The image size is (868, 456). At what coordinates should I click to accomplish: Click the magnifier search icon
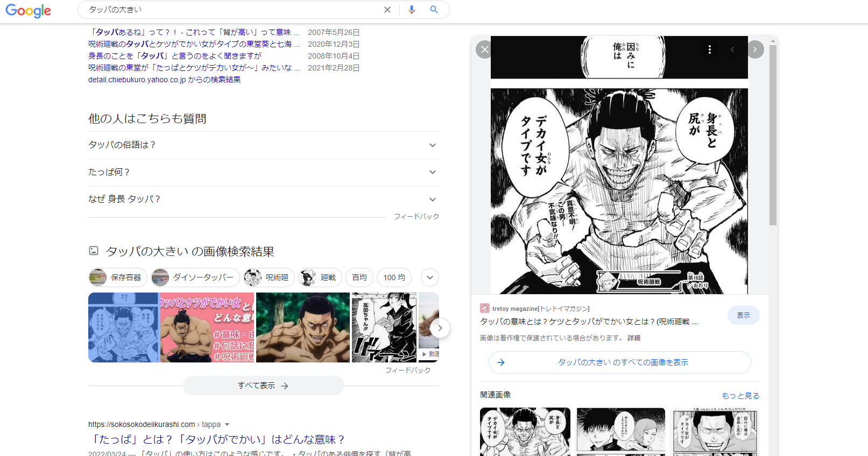(434, 10)
